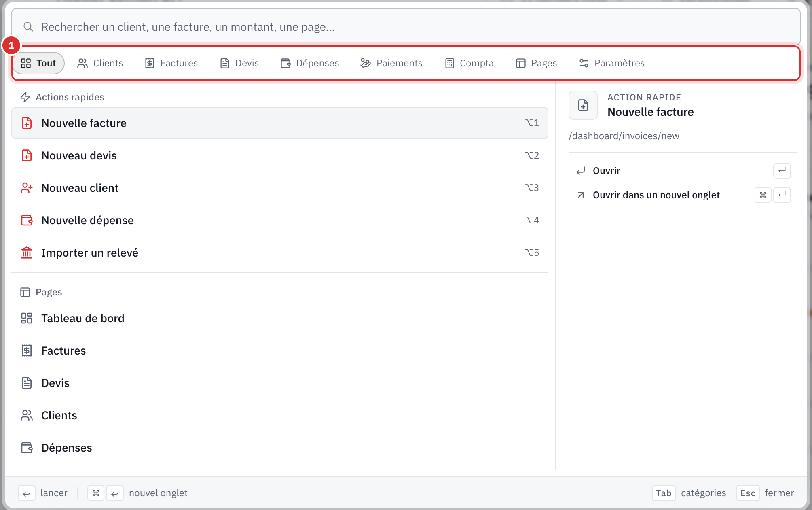Click the Factures receipt icon in Pages list
The height and width of the screenshot is (510, 812).
point(27,351)
